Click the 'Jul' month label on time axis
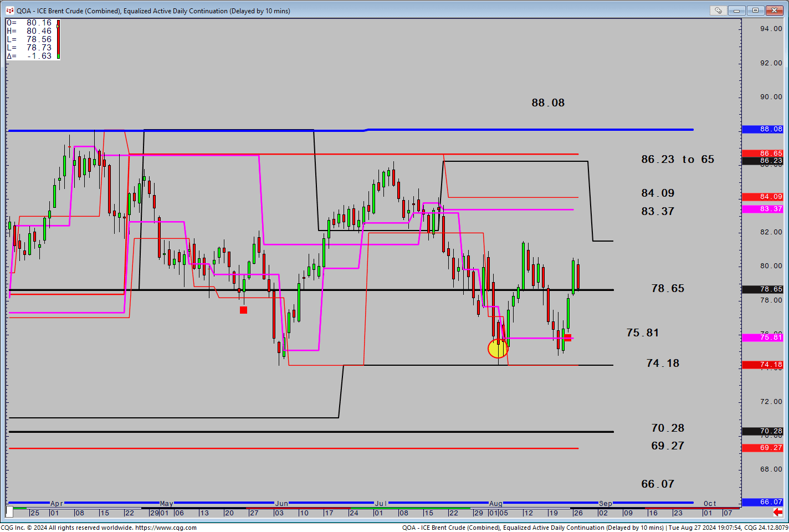 (x=381, y=504)
